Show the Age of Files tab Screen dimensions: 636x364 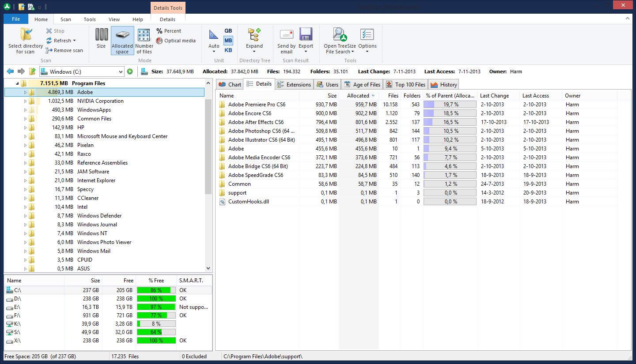362,84
